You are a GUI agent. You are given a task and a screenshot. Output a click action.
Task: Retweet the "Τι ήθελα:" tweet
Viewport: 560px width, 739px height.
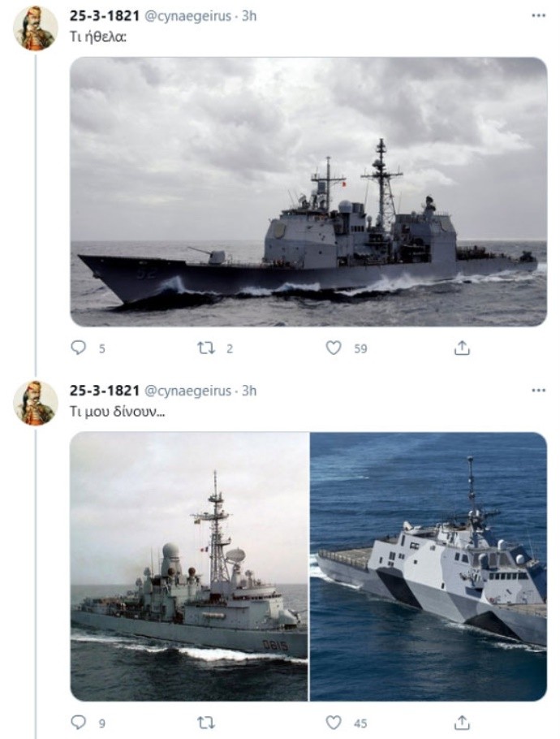206,348
